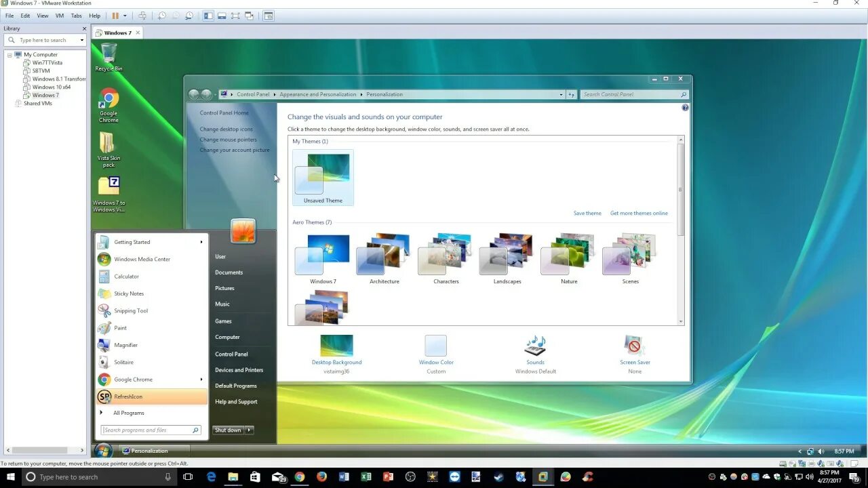The width and height of the screenshot is (868, 488).
Task: Toggle the thumbnail bar toolbar icon
Action: (x=222, y=16)
